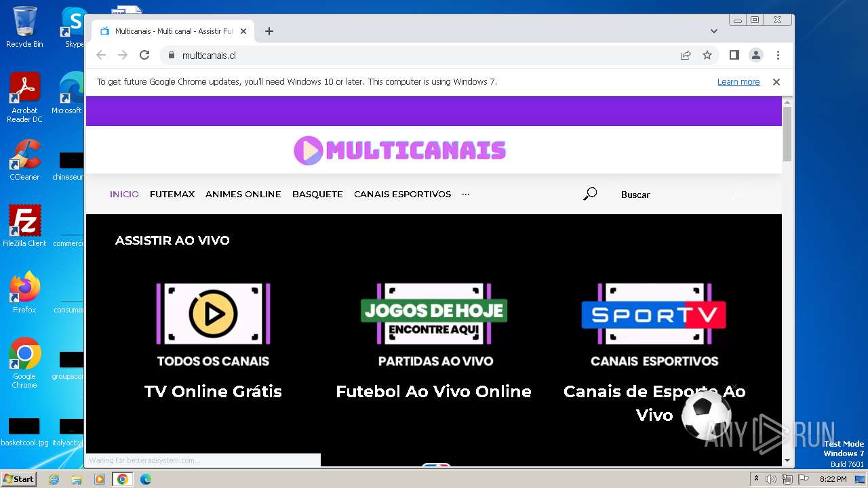Image resolution: width=868 pixels, height=488 pixels.
Task: Open the ANIMES ONLINE menu item
Action: pos(243,195)
